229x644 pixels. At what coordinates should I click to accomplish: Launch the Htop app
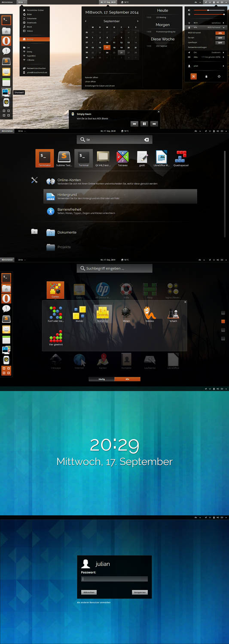point(150,290)
